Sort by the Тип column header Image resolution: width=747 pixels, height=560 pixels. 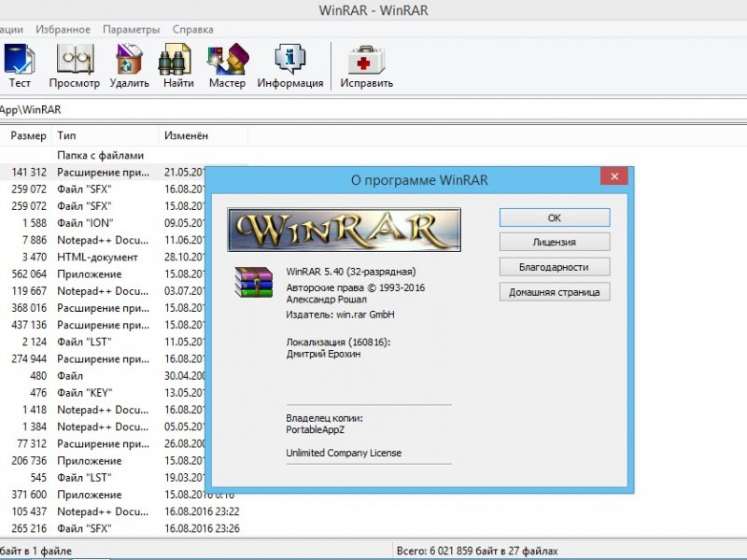click(105, 135)
